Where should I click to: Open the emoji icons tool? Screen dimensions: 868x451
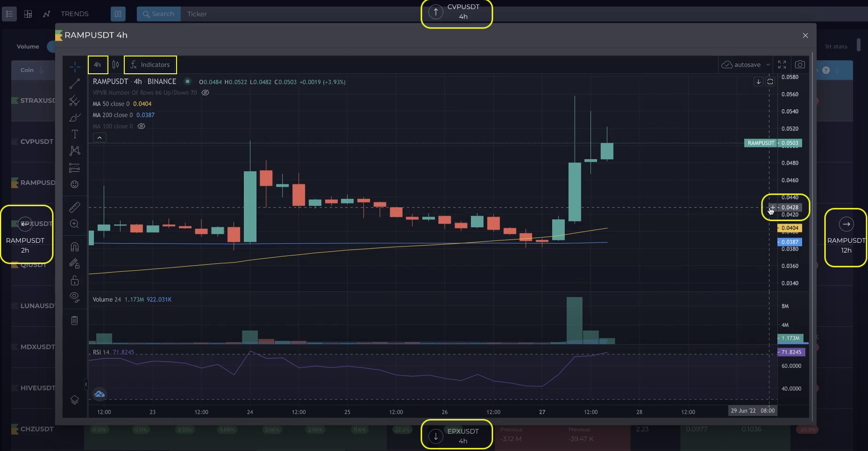(75, 184)
